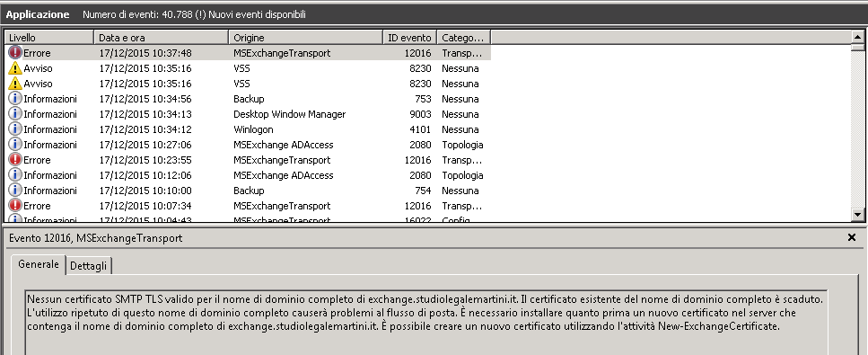Click the info icon for Desktop Window Manager
868x355 pixels.
point(15,114)
